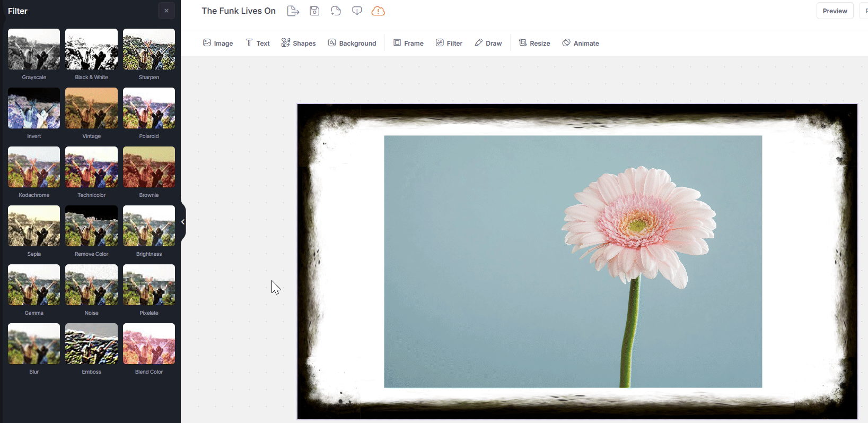The width and height of the screenshot is (868, 423).
Task: Apply the Invert filter
Action: click(34, 108)
